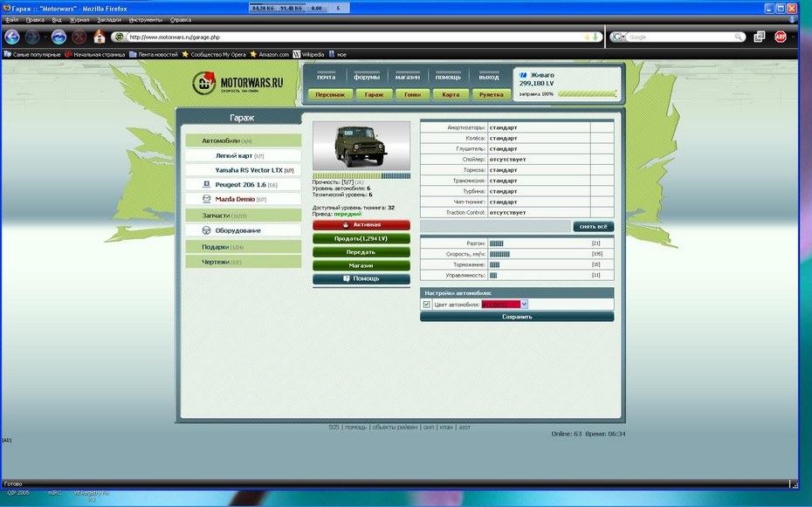Image resolution: width=812 pixels, height=507 pixels.
Task: Go to the browser home page icon
Action: [100, 37]
